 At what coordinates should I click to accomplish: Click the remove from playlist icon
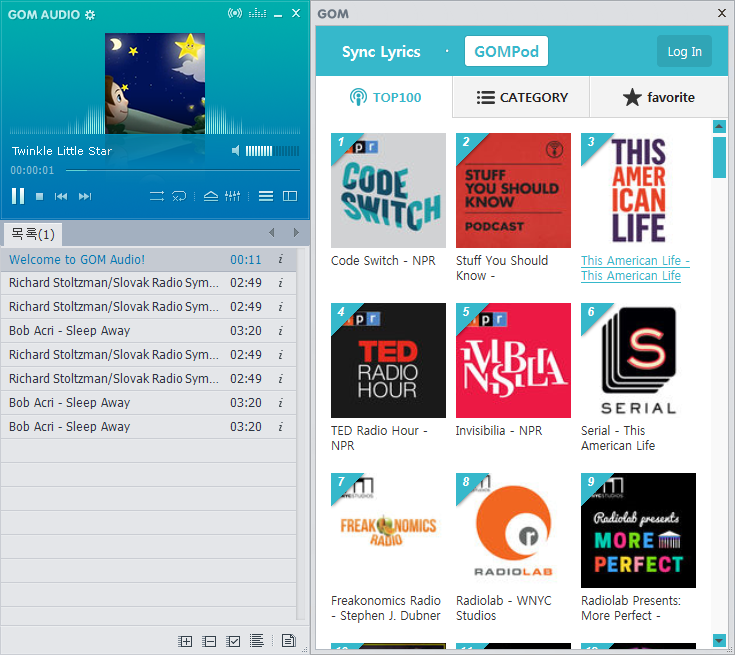pyautogui.click(x=209, y=641)
